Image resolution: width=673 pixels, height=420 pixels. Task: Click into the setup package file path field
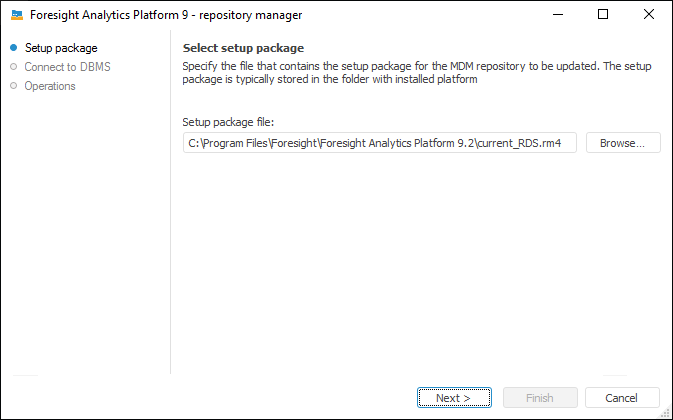[x=380, y=143]
